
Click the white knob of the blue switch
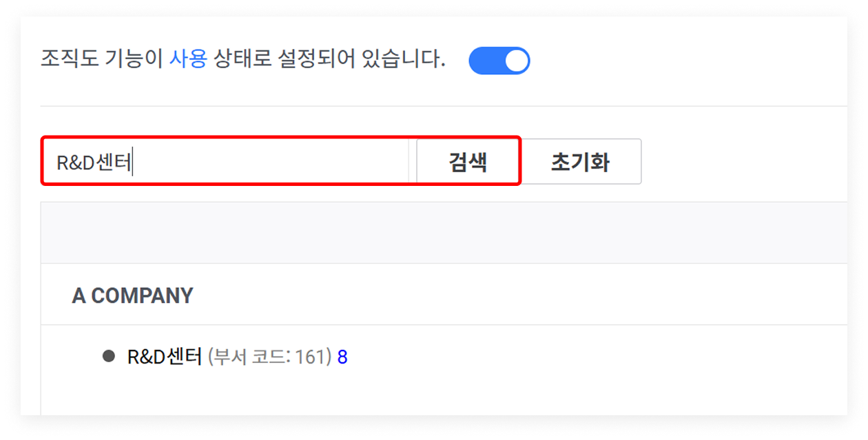pyautogui.click(x=516, y=61)
